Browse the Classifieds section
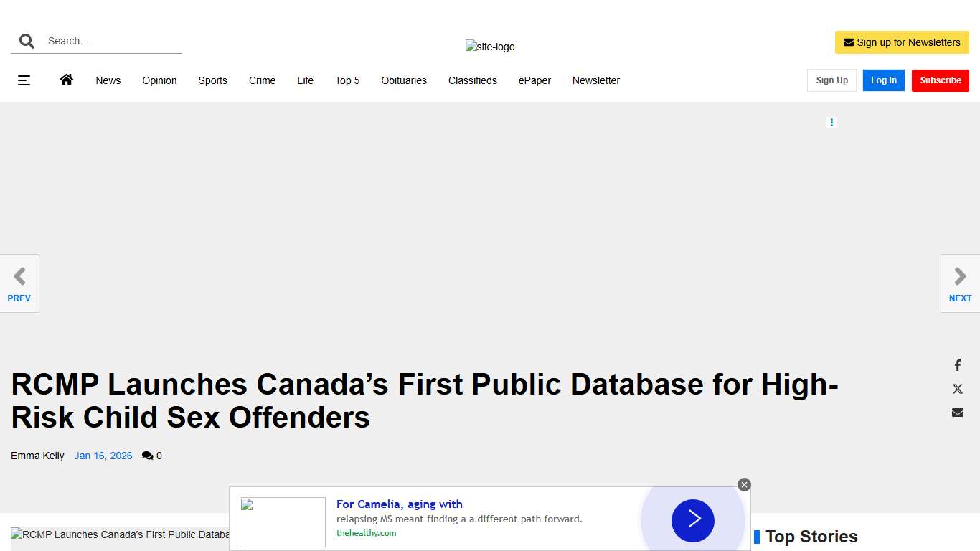Image resolution: width=980 pixels, height=551 pixels. point(472,80)
